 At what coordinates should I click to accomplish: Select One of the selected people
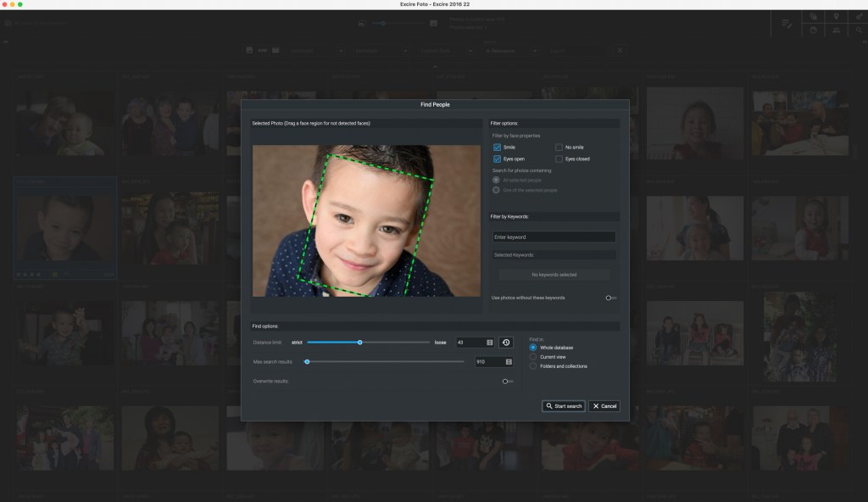[x=496, y=190]
